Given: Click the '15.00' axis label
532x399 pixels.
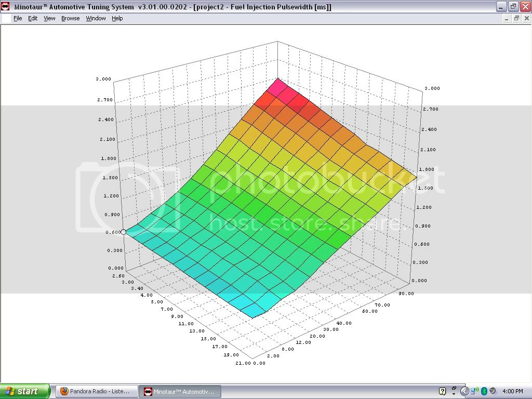Looking at the screenshot, I should tap(208, 339).
